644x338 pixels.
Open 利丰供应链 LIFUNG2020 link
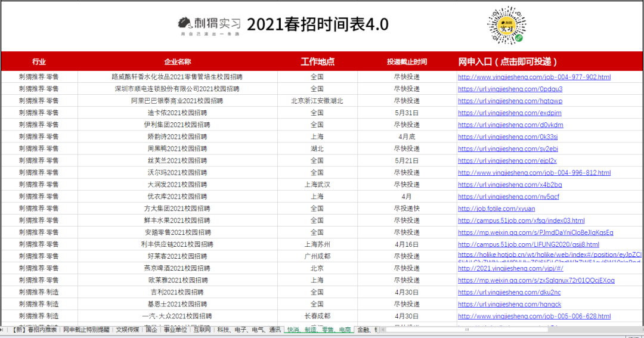(528, 244)
